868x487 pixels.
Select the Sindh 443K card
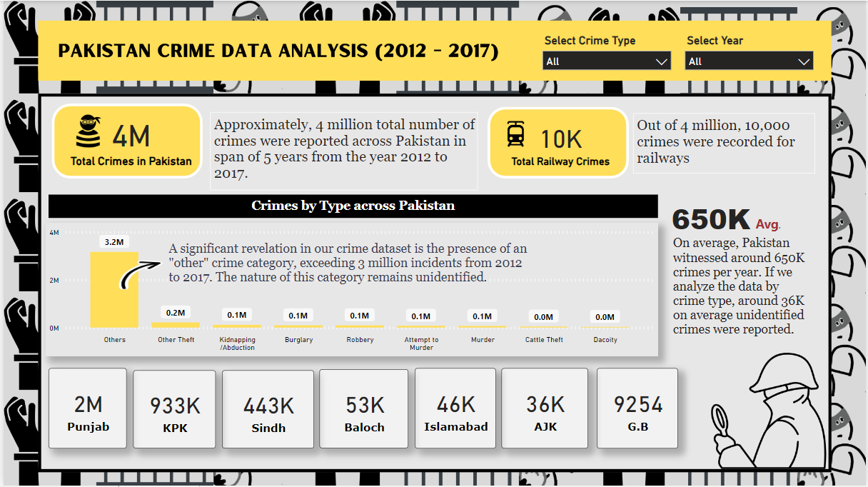click(x=268, y=409)
